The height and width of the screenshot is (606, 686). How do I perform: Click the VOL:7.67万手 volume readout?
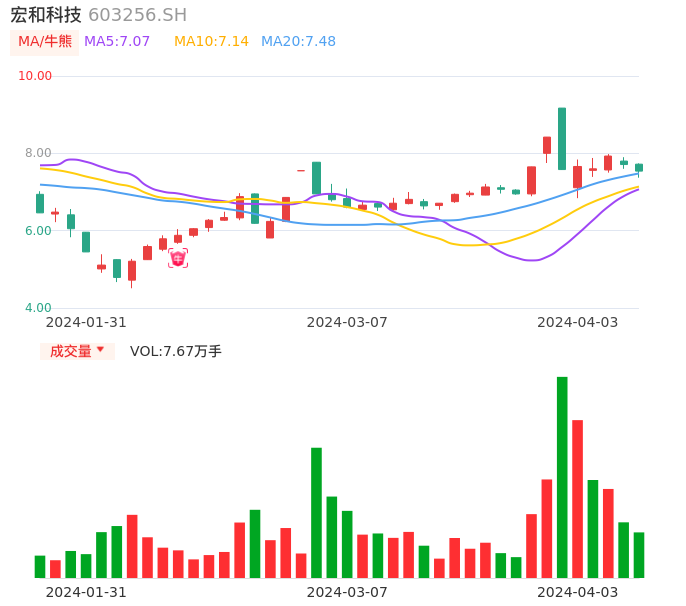(176, 351)
